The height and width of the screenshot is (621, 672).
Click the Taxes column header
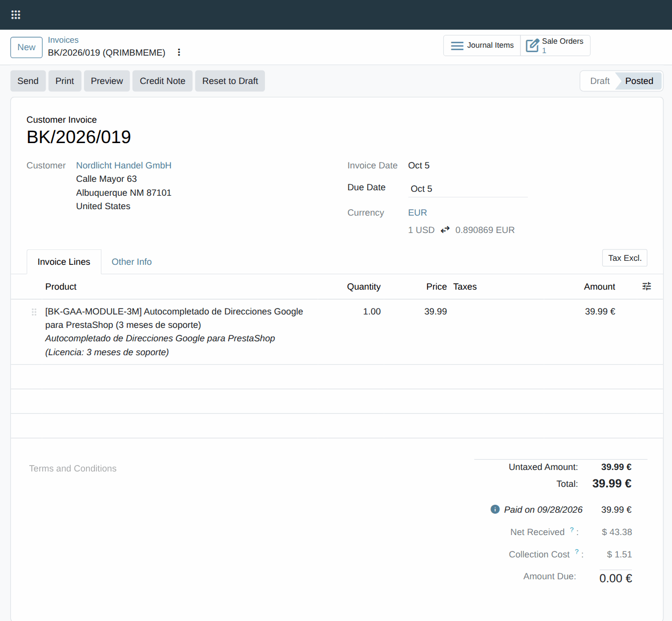coord(465,287)
